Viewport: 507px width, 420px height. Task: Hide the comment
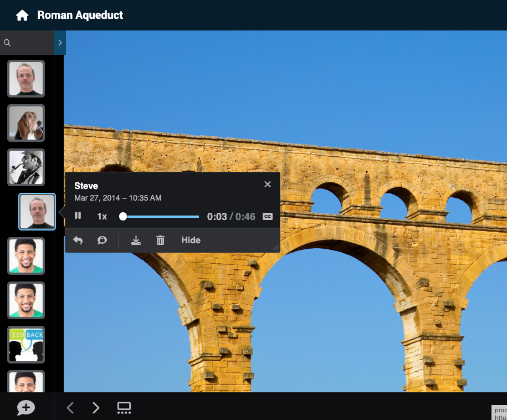coord(191,240)
